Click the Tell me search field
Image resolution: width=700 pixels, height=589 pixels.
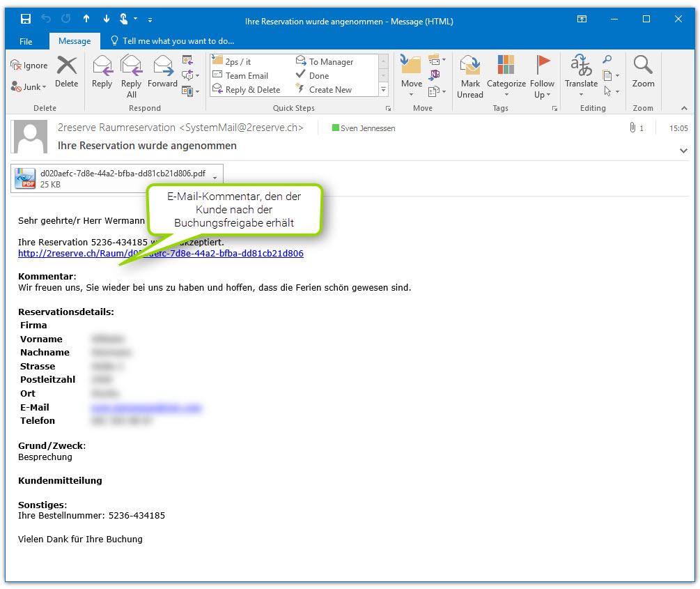tap(178, 41)
